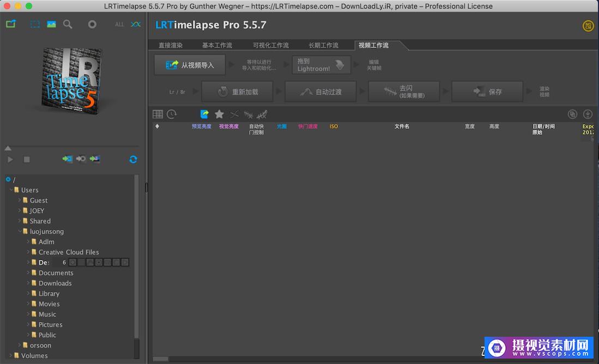This screenshot has height=364, width=599.
Task: Click the 从视频导入 button
Action: coord(190,65)
